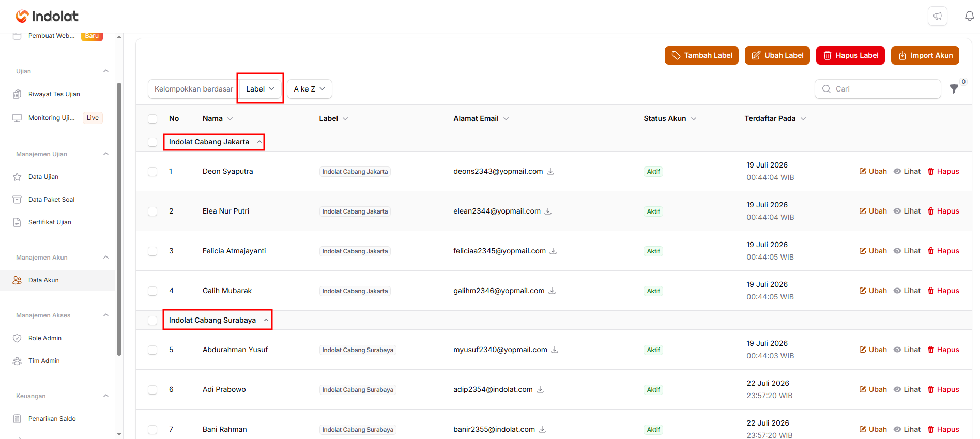Click the Tambah Label button
This screenshot has width=980, height=439.
701,55
